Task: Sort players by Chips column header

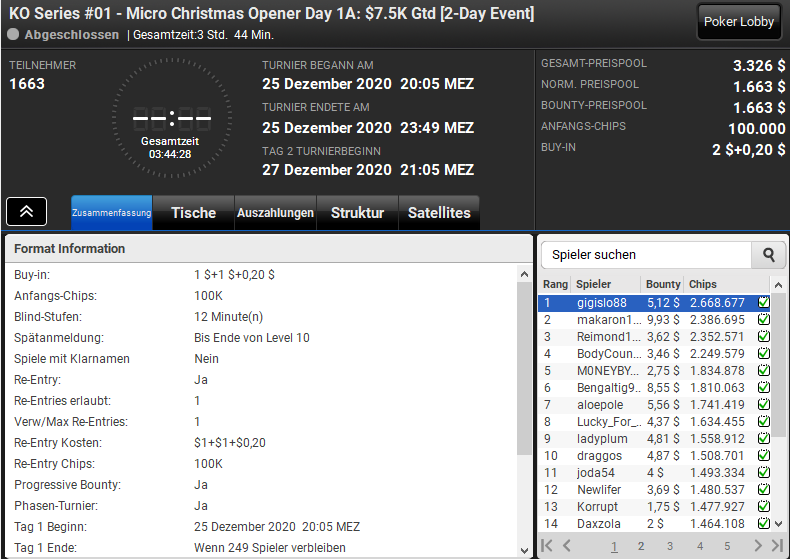Action: (x=703, y=284)
